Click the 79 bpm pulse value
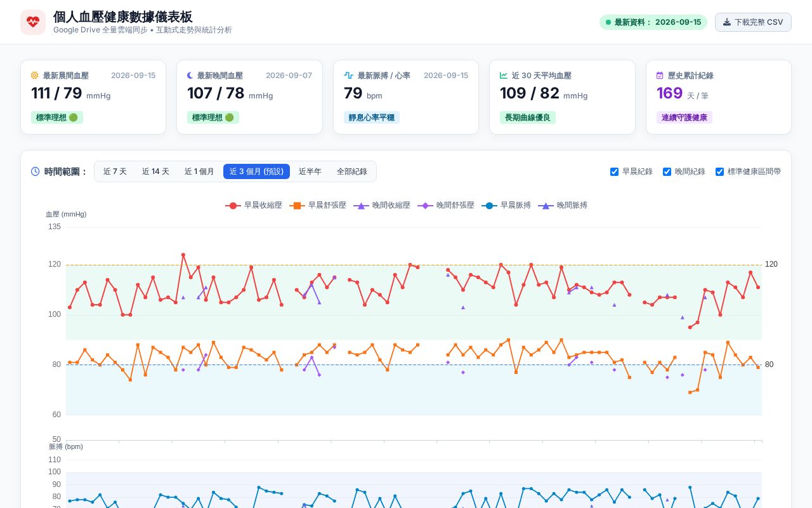Viewport: 812px width, 508px height. tap(353, 93)
